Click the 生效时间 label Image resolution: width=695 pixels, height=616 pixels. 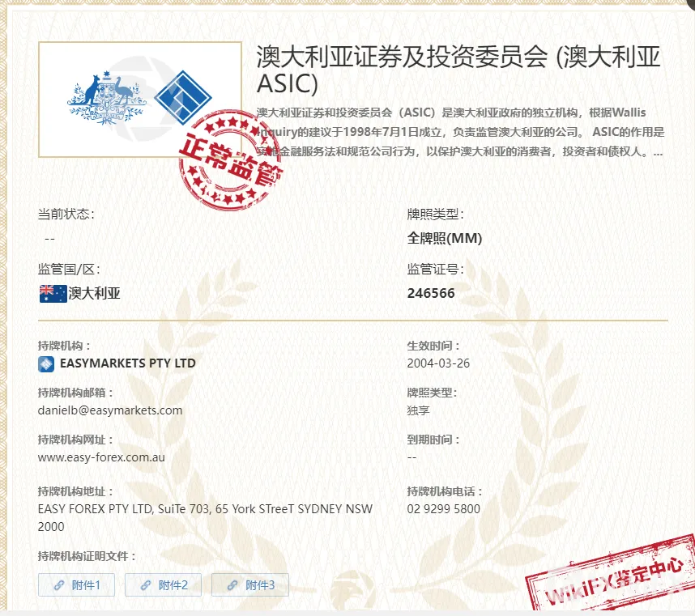click(433, 346)
